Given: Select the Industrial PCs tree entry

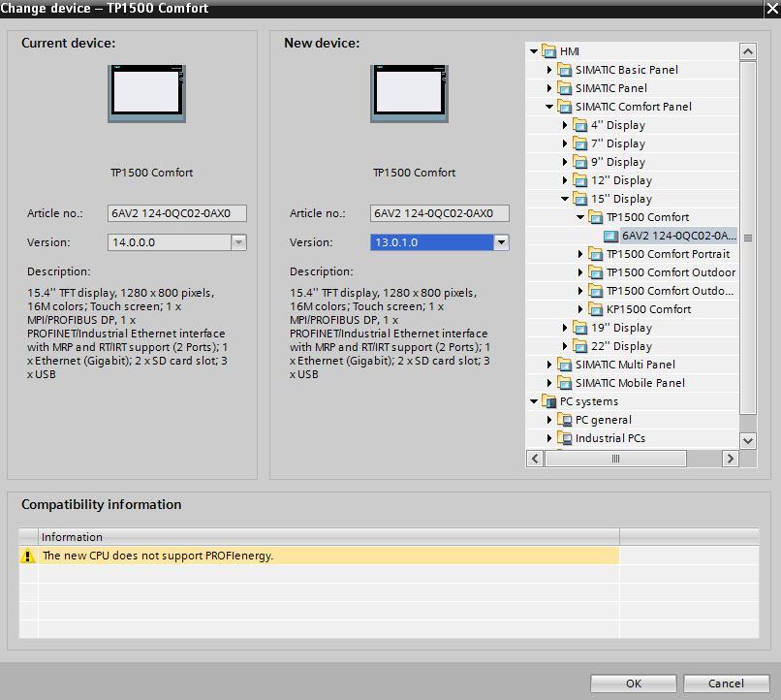Looking at the screenshot, I should (x=610, y=438).
